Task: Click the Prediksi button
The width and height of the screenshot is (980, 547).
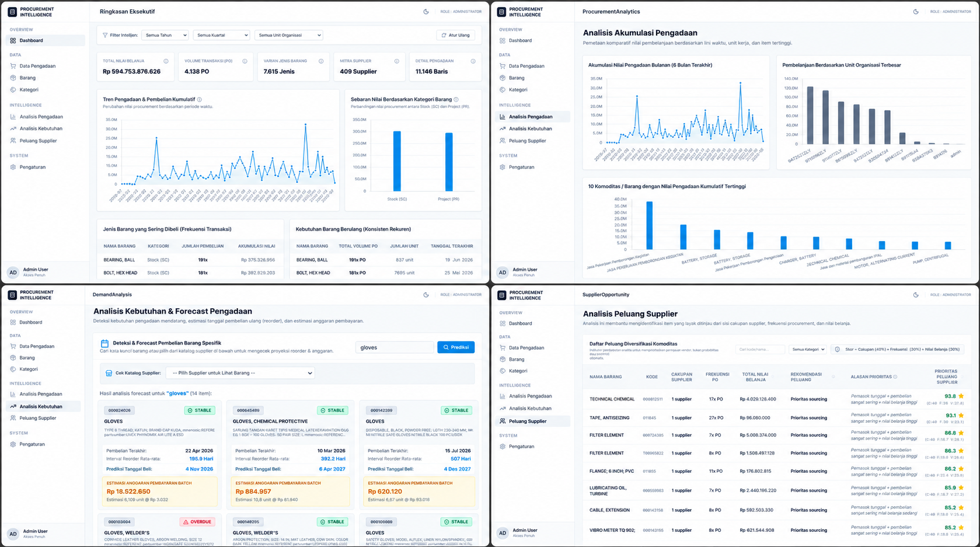Action: coord(456,347)
